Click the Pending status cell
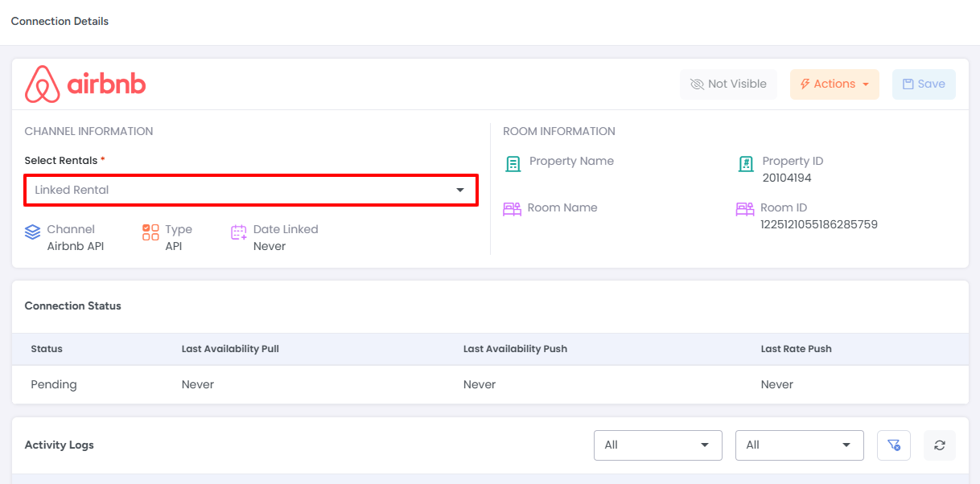980x484 pixels. 54,384
